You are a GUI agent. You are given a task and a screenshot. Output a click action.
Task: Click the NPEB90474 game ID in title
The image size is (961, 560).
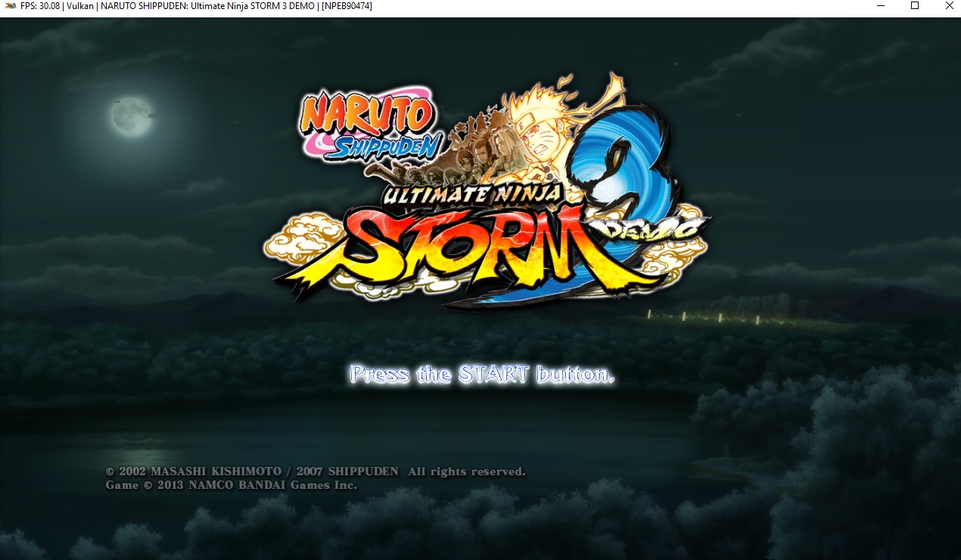pos(345,6)
